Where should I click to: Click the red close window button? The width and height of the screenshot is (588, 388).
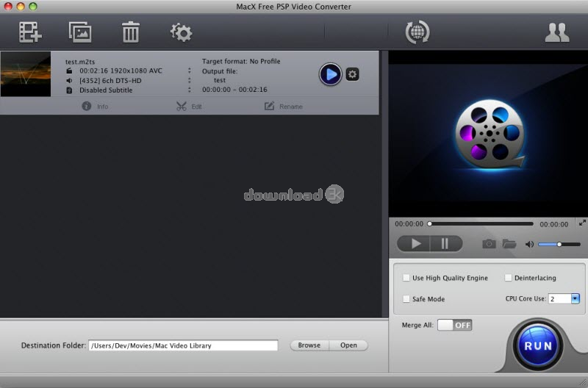pyautogui.click(x=8, y=7)
